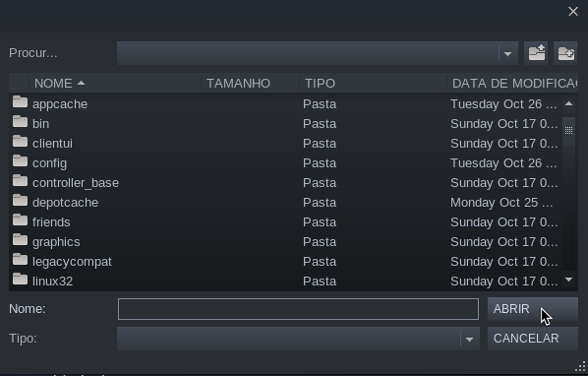588x376 pixels.
Task: Focus the Nome text input field
Action: [x=298, y=309]
